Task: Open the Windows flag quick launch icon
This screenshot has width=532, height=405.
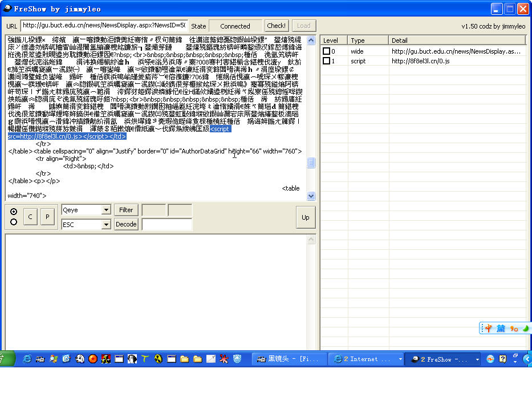Action: (x=53, y=359)
